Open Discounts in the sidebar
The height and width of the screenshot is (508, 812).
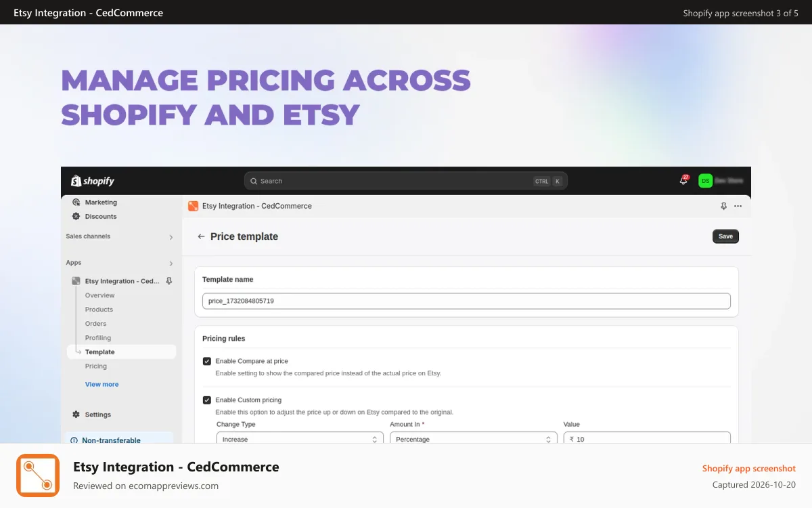click(101, 217)
